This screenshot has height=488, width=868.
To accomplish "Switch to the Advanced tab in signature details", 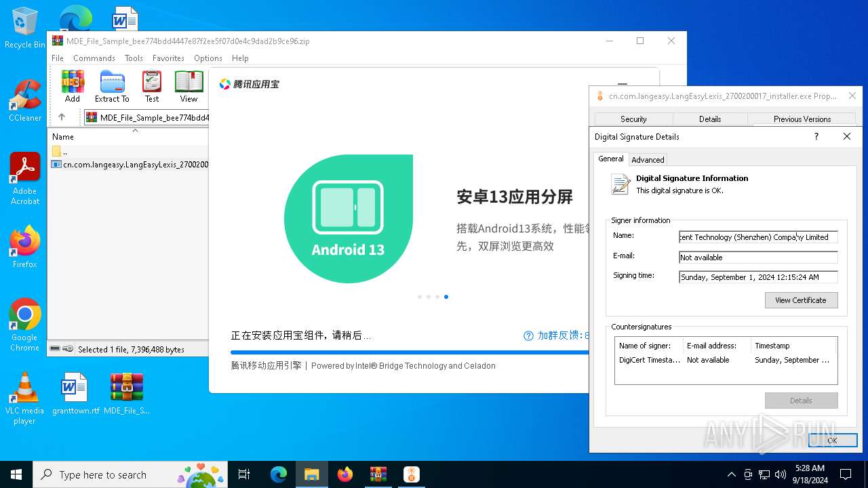I will pyautogui.click(x=648, y=160).
